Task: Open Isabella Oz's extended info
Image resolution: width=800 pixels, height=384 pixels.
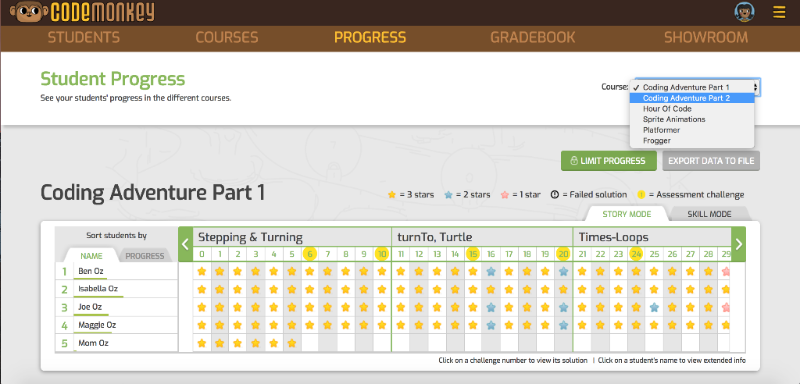Action: pos(98,289)
